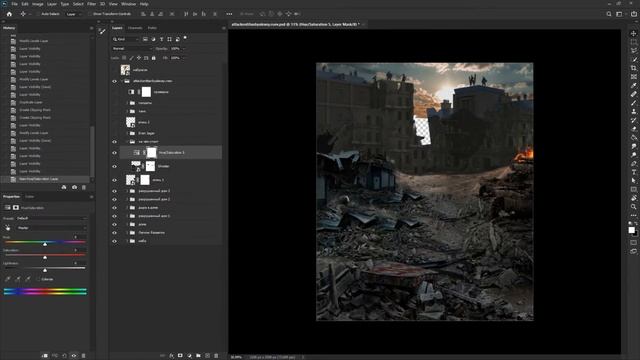Click the shape layer filter icon
This screenshot has height=360, width=640.
169,39
